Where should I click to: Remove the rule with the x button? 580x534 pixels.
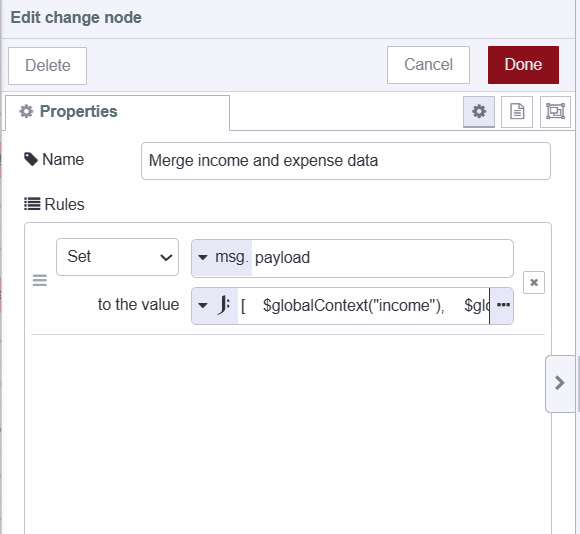(x=534, y=283)
